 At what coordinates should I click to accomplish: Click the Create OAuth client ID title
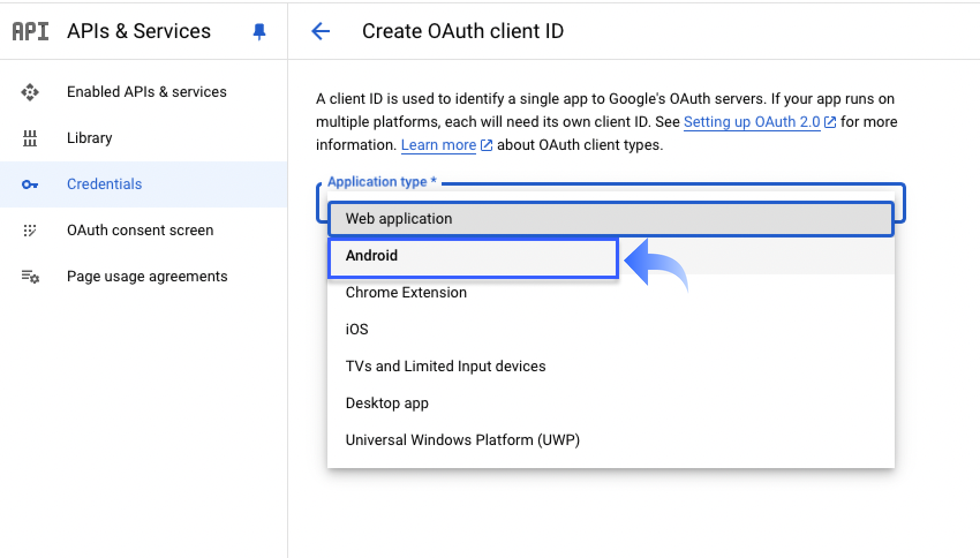463,31
